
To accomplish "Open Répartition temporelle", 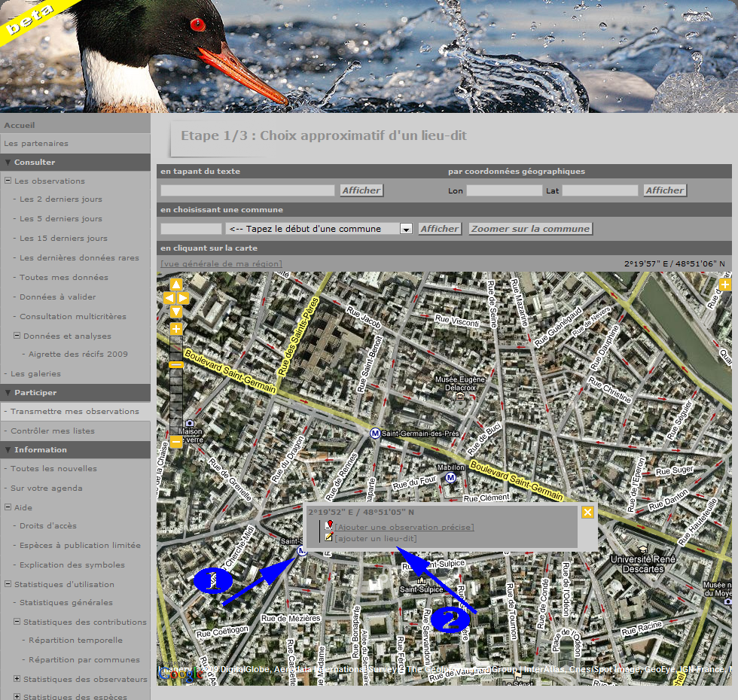I will tap(75, 641).
